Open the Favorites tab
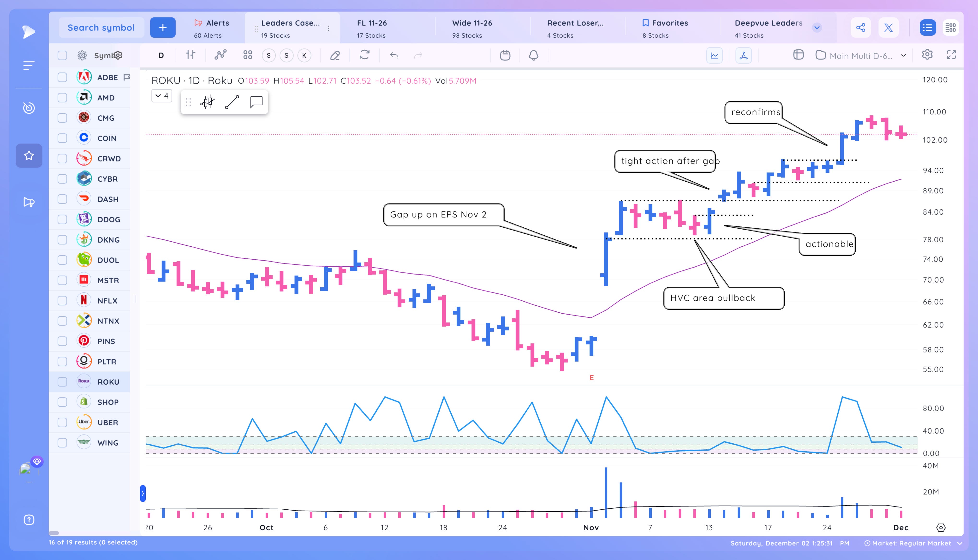978x560 pixels. tap(665, 29)
